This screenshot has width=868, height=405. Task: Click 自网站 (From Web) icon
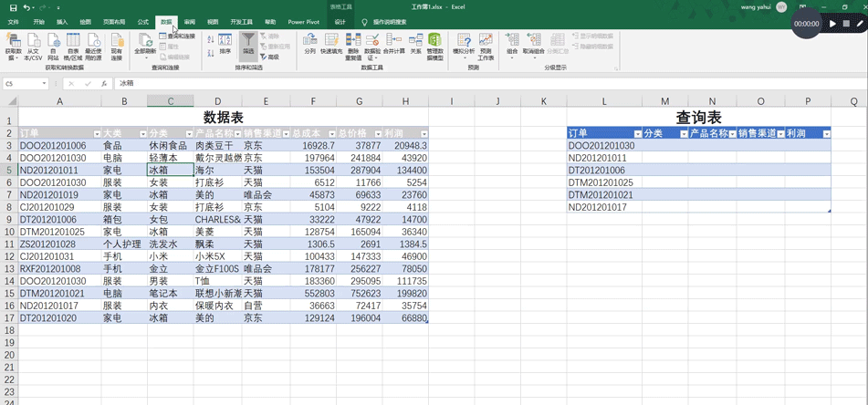point(53,47)
